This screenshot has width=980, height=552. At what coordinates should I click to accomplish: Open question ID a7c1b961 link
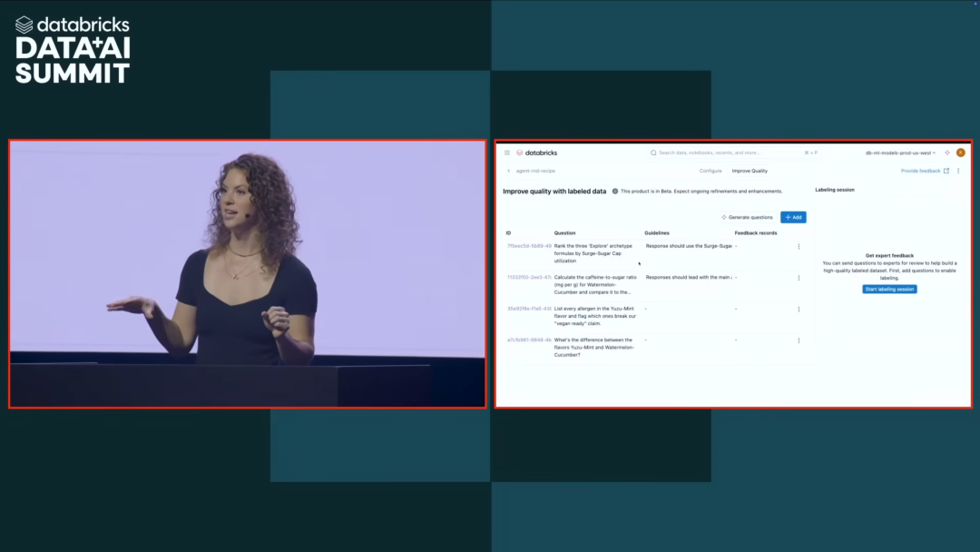(x=529, y=340)
